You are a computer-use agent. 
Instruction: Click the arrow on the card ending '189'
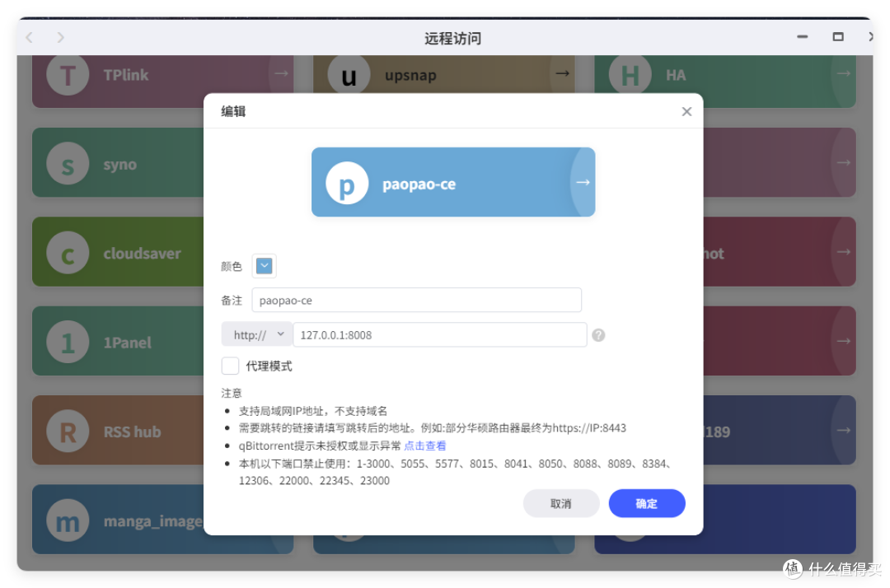pyautogui.click(x=844, y=431)
